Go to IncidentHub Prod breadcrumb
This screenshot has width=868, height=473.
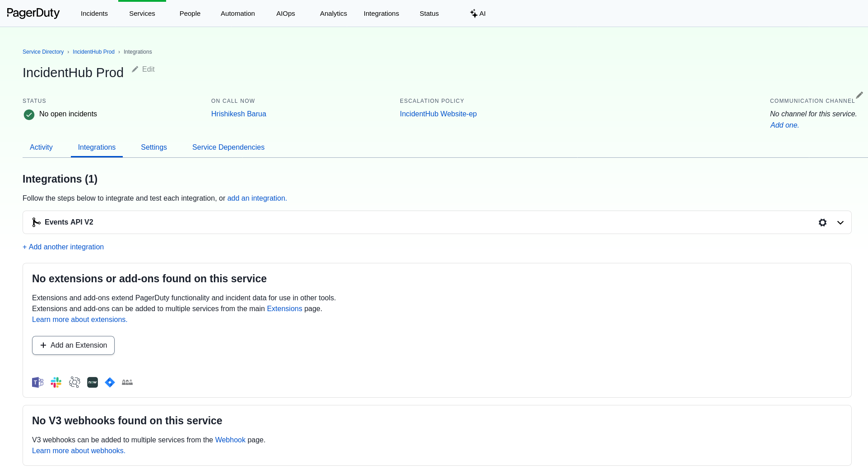(x=93, y=52)
